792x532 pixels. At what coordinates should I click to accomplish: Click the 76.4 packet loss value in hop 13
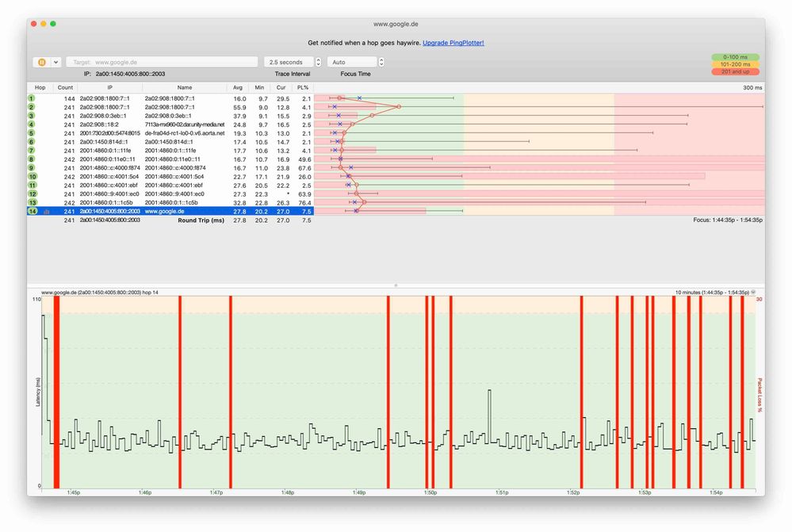(304, 203)
